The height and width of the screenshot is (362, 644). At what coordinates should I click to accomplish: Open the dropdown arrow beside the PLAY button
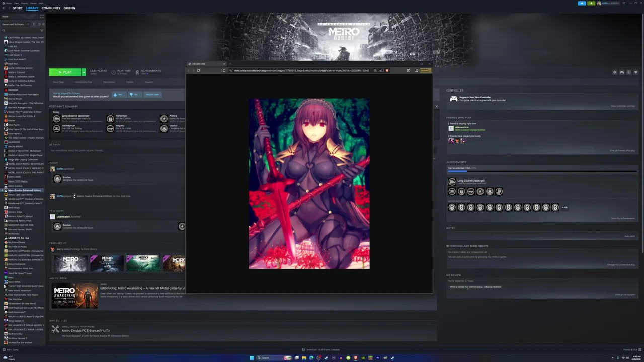click(84, 72)
